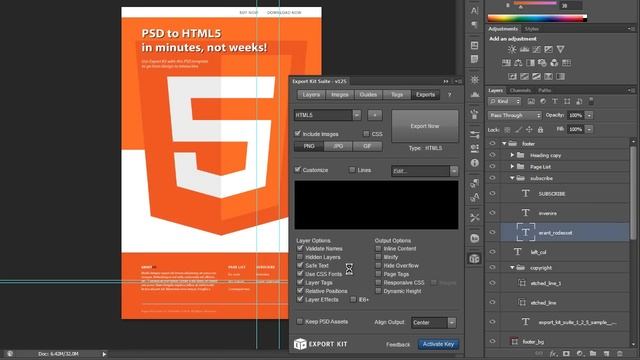Click the Export Now button

(x=425, y=126)
